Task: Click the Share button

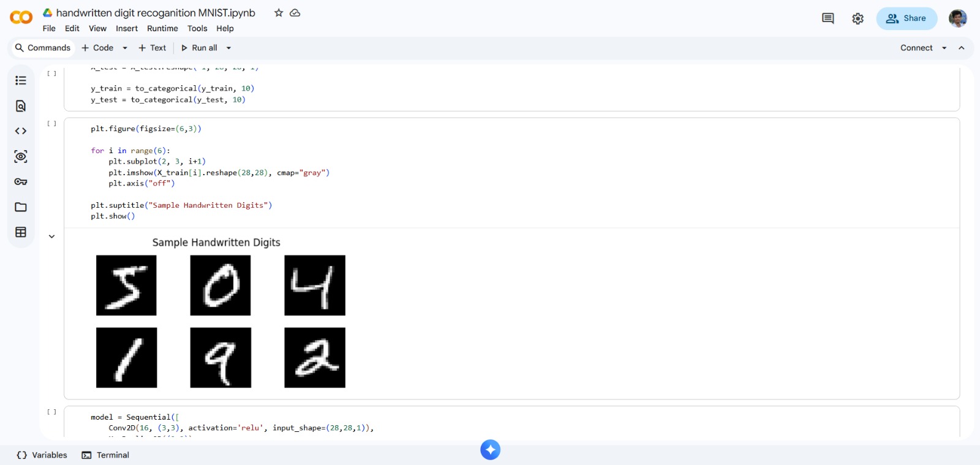Action: (x=907, y=18)
